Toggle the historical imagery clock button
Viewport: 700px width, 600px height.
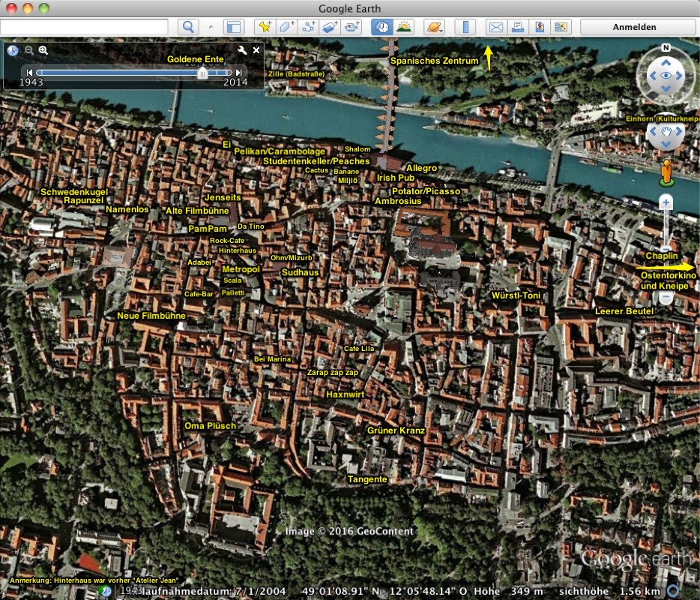click(x=382, y=27)
